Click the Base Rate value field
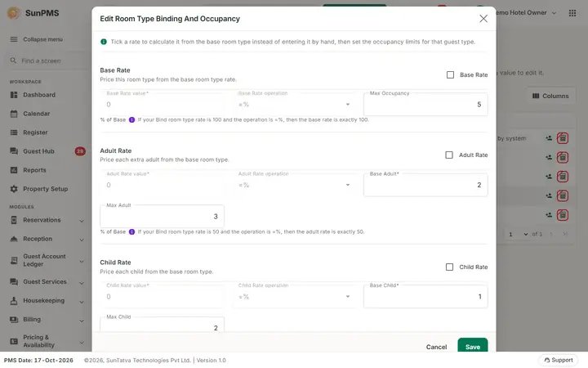This screenshot has height=368, width=588. point(162,104)
